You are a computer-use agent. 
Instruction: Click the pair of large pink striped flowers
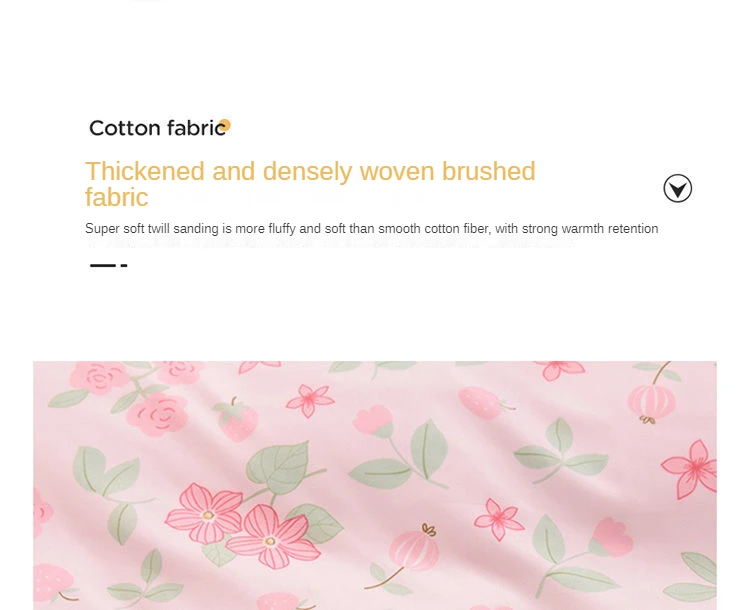pos(242,525)
